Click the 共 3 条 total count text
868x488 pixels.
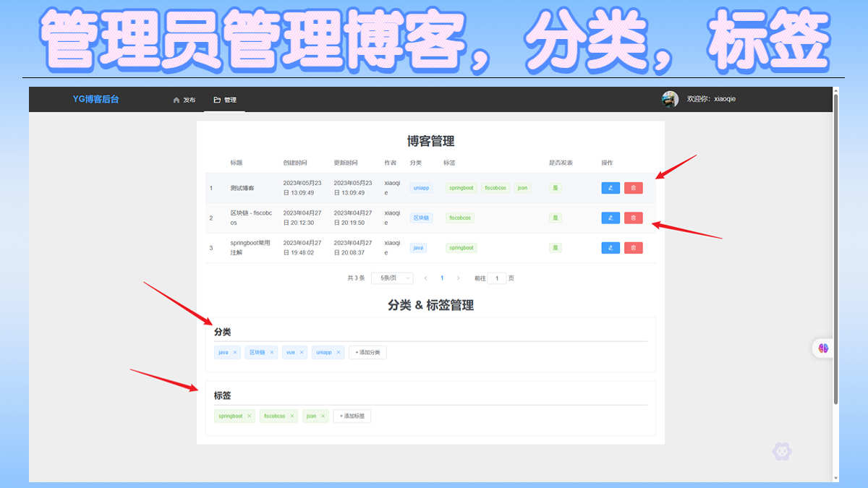[356, 278]
